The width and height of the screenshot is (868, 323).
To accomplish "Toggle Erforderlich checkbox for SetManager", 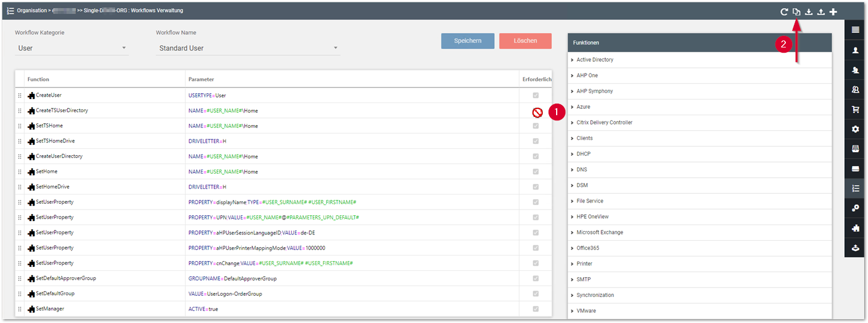I will pyautogui.click(x=536, y=309).
